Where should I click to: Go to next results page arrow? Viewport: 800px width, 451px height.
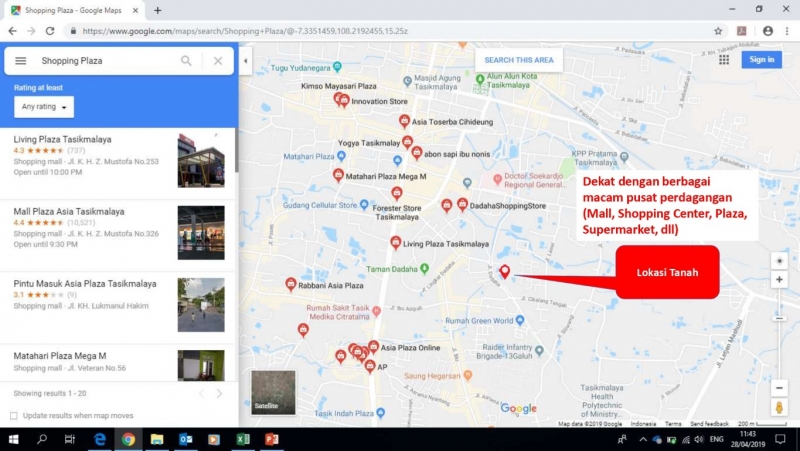(219, 393)
